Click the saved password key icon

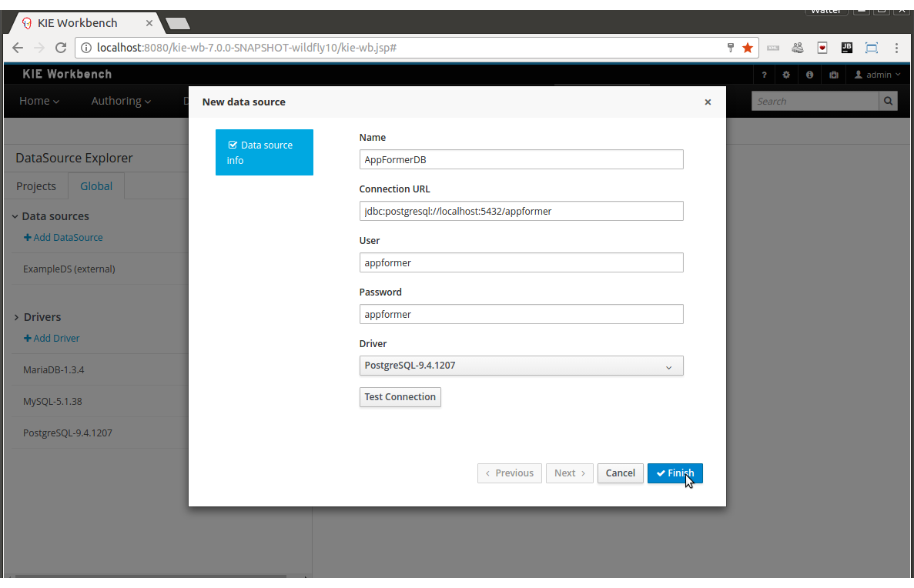pyautogui.click(x=731, y=48)
